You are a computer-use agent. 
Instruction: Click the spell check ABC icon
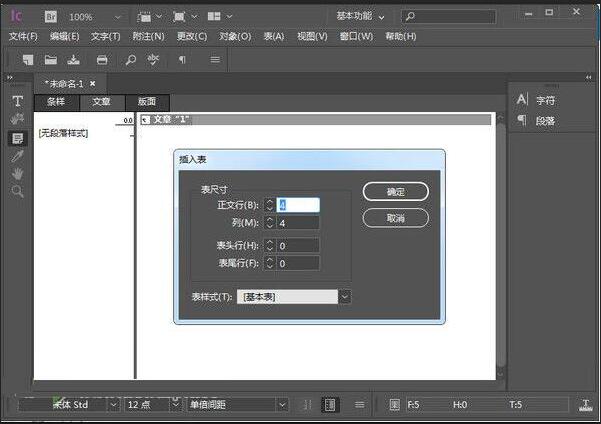(153, 59)
